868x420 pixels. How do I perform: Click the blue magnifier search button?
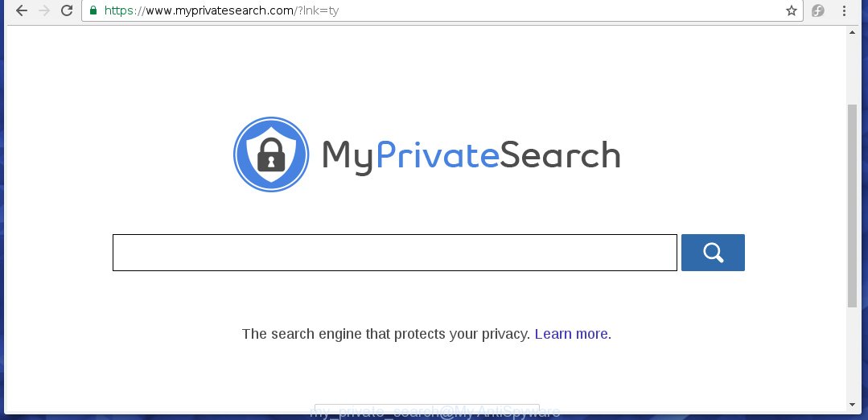(x=713, y=253)
